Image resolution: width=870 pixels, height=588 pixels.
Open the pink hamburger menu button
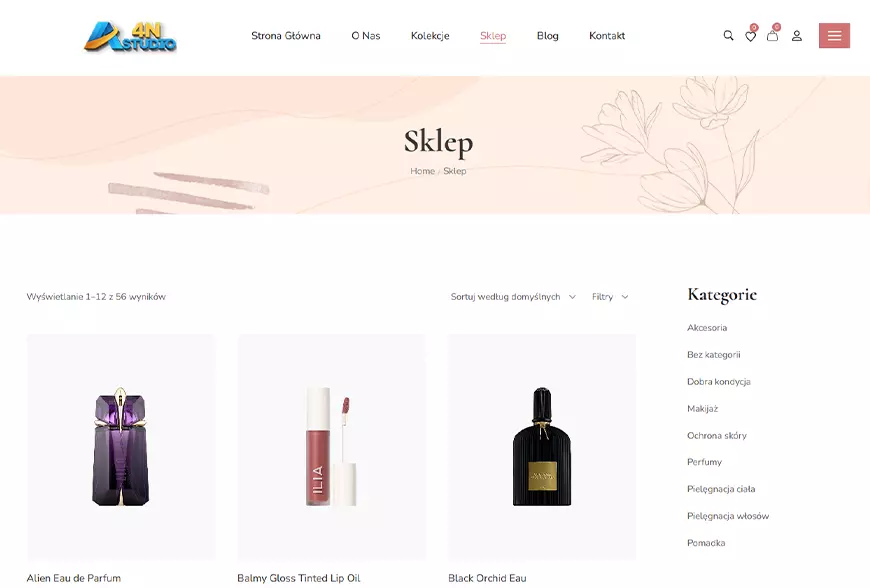pos(834,36)
